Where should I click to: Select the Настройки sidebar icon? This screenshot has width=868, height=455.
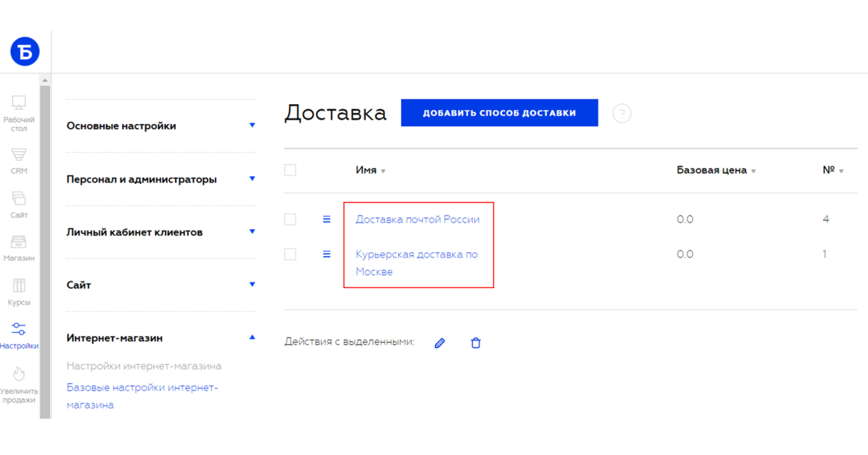19,336
